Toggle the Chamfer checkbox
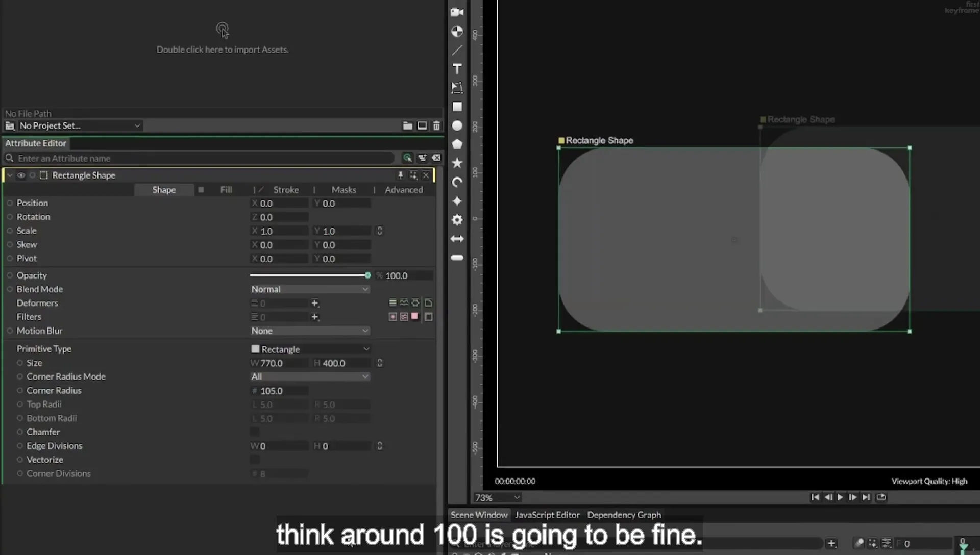Screen dimensions: 980x555 click(255, 432)
